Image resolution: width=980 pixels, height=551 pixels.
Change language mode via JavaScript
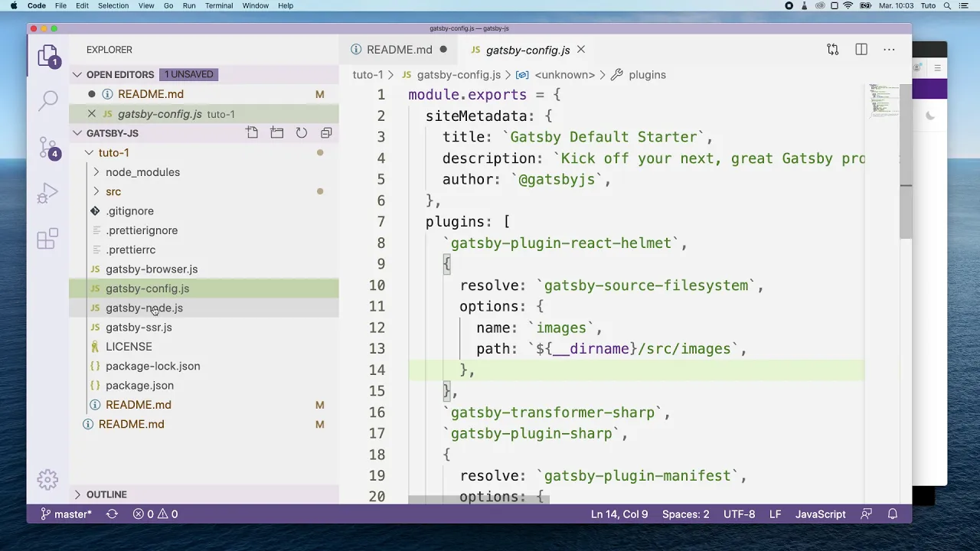tap(820, 514)
